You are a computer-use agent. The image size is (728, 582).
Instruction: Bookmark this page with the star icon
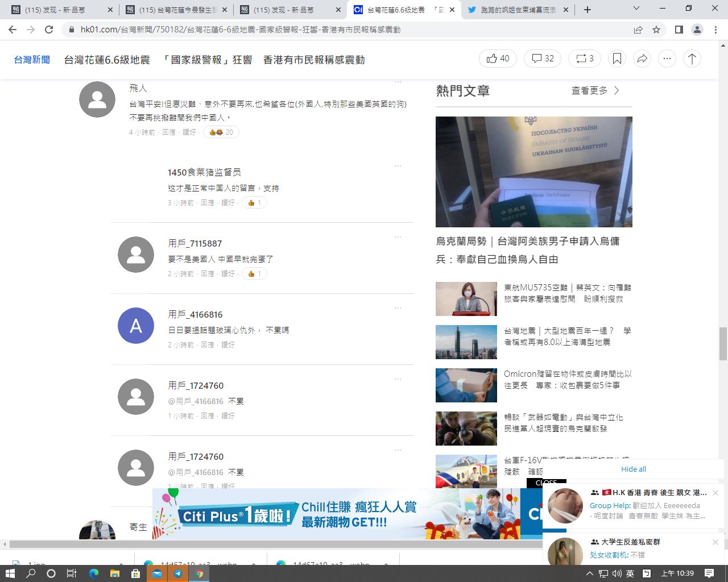(656, 30)
